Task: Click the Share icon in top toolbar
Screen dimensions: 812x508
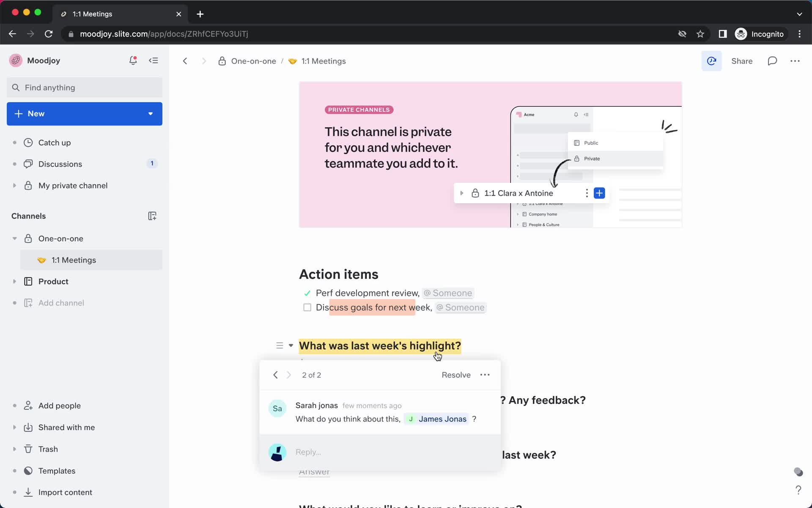Action: point(743,61)
